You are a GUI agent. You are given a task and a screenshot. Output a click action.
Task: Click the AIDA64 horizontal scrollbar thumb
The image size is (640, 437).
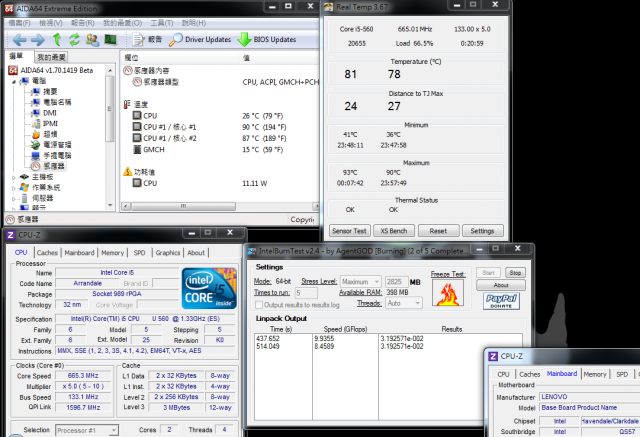click(184, 206)
